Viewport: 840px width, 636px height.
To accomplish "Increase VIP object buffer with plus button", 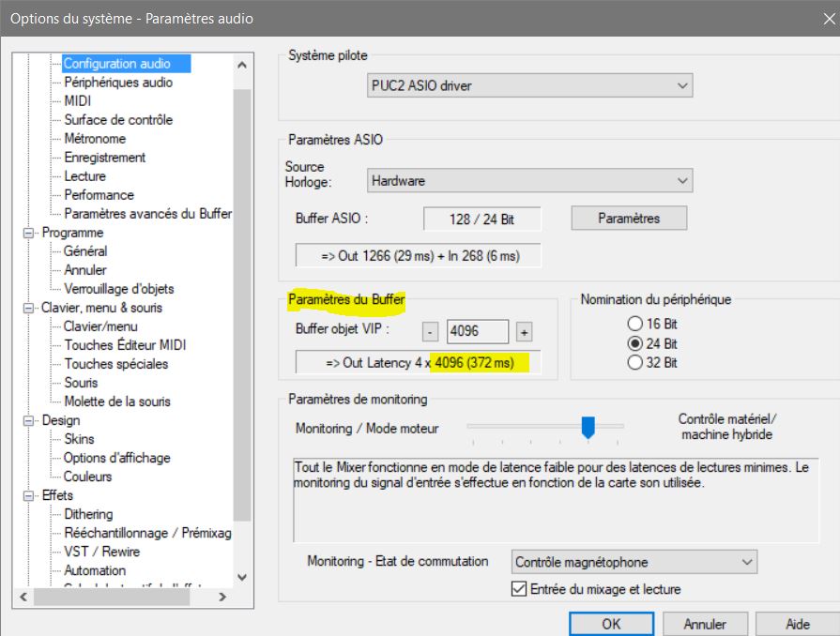I will [x=524, y=332].
